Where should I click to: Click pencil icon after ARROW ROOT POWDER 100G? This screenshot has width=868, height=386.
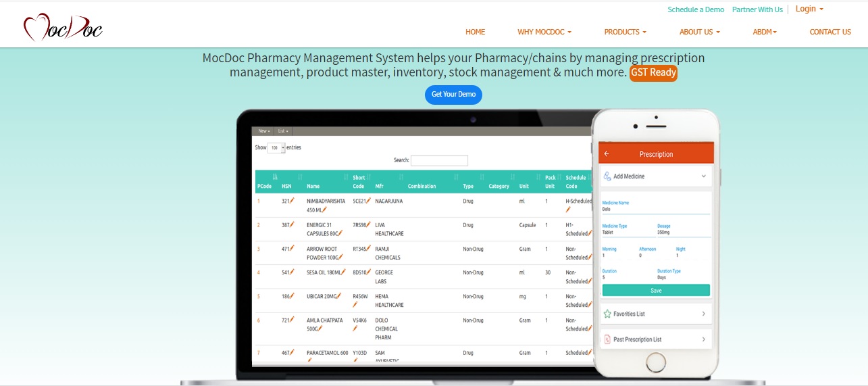(341, 257)
